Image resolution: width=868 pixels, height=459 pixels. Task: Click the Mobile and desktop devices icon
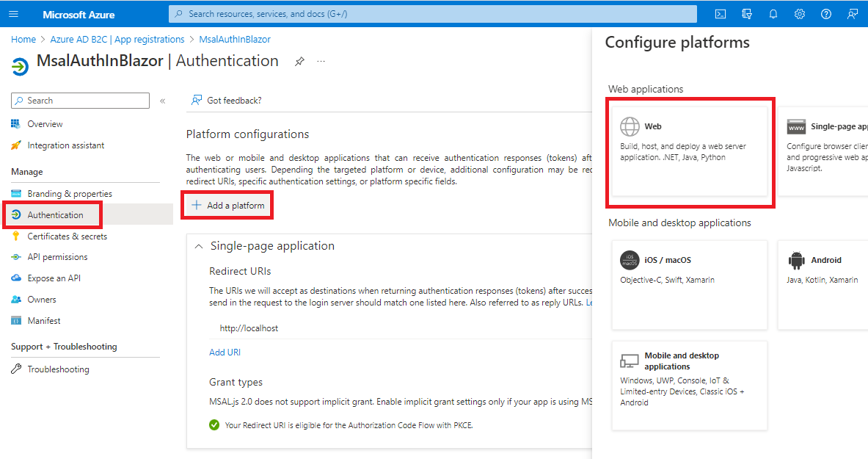pos(630,361)
